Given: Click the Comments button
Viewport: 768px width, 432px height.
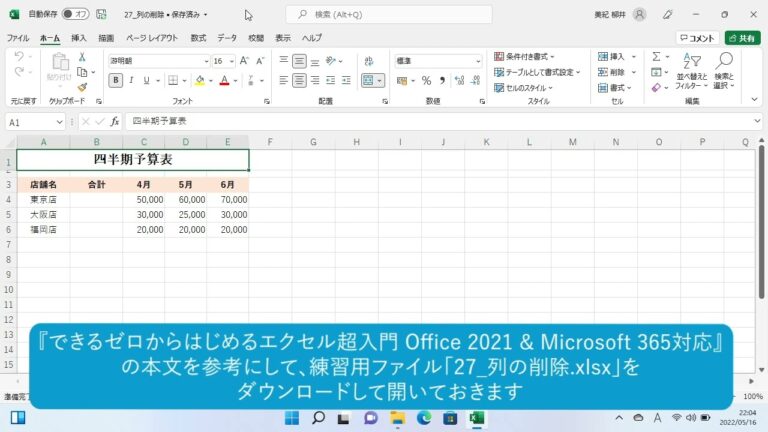Looking at the screenshot, I should coord(697,38).
